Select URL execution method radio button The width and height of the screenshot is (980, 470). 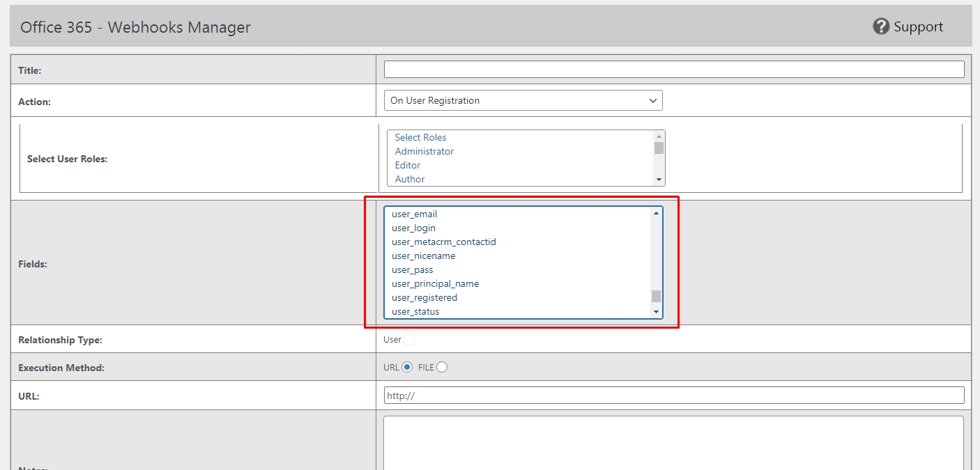click(x=407, y=367)
